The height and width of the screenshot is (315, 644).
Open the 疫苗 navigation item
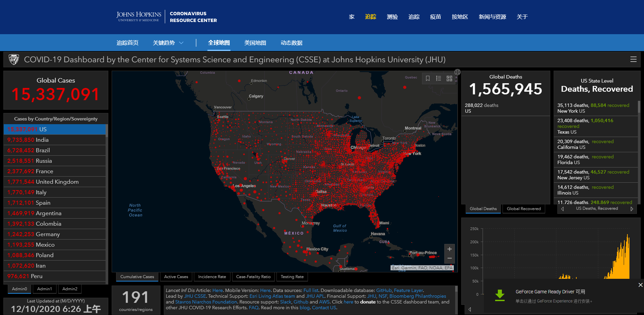(x=436, y=17)
